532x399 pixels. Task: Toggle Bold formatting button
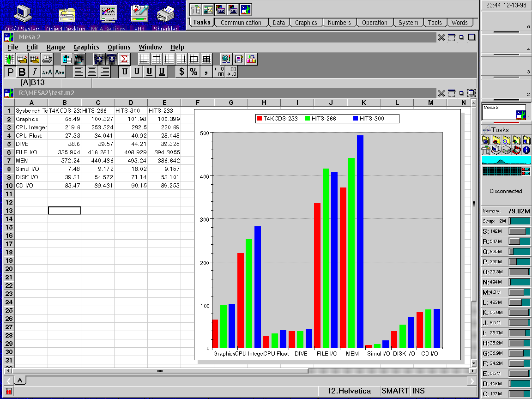(22, 72)
